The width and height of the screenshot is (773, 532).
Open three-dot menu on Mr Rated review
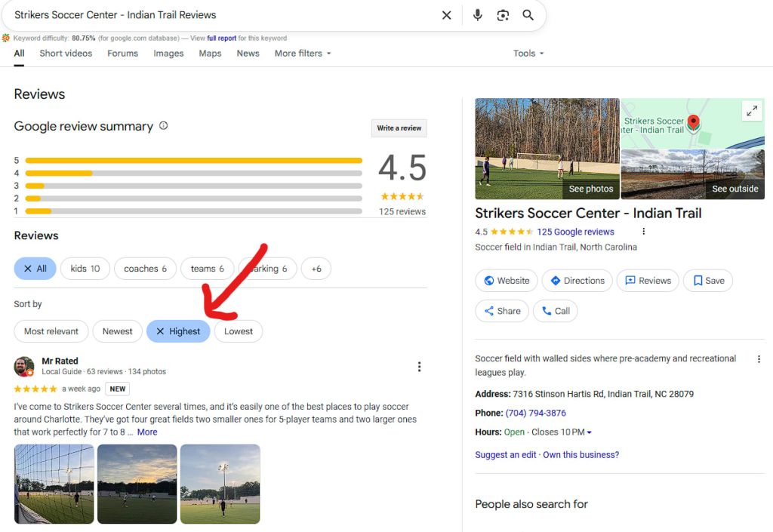[419, 367]
